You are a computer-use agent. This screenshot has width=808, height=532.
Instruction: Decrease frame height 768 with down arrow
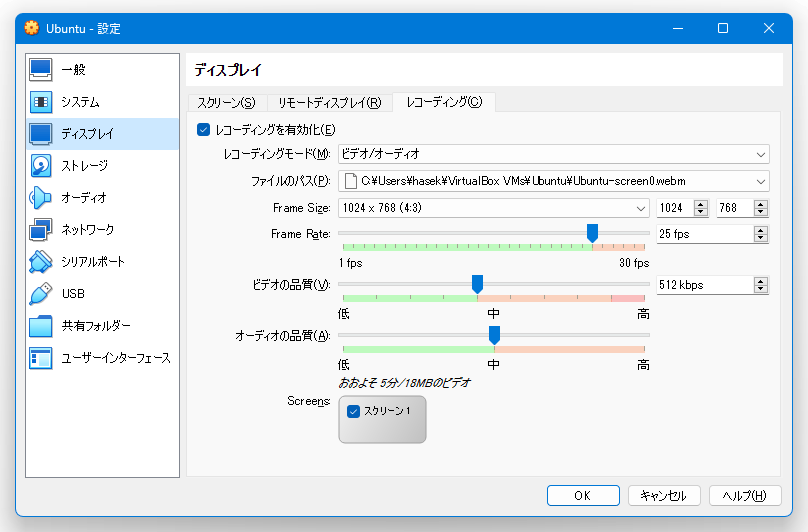761,212
